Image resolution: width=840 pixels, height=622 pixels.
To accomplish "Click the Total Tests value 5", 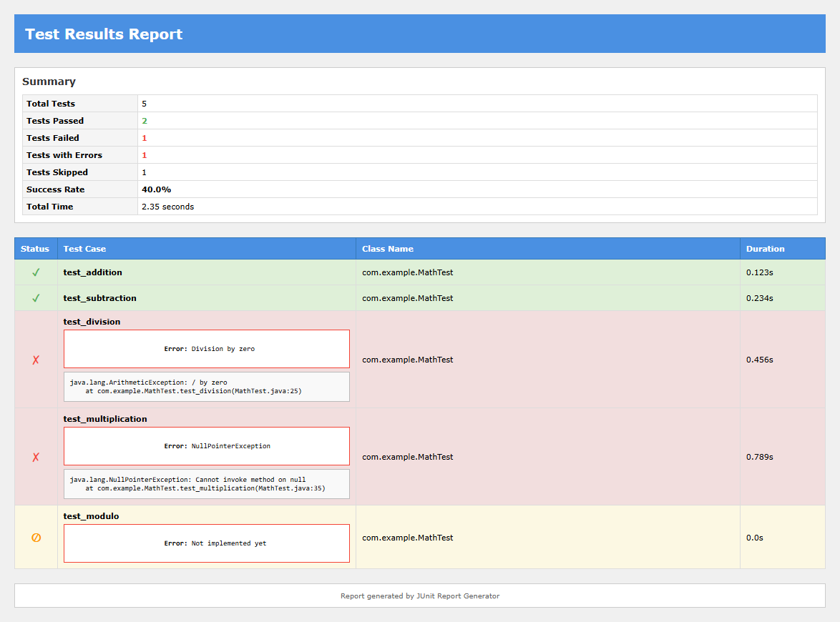I will click(144, 104).
